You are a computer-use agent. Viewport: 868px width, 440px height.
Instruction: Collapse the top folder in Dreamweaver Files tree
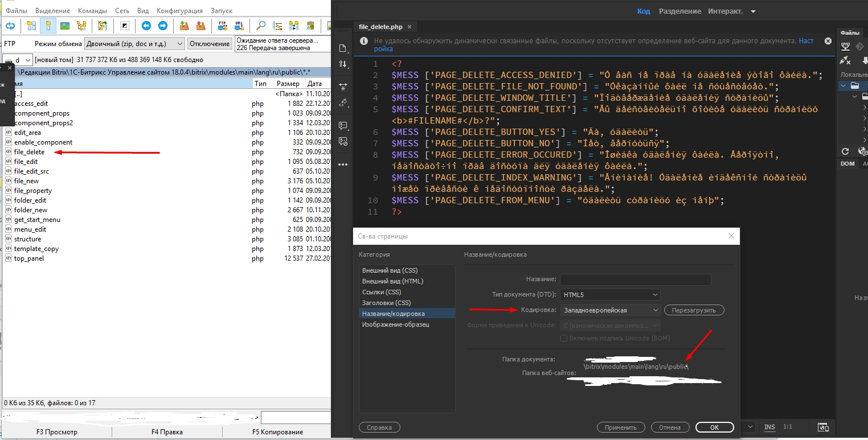pos(844,86)
